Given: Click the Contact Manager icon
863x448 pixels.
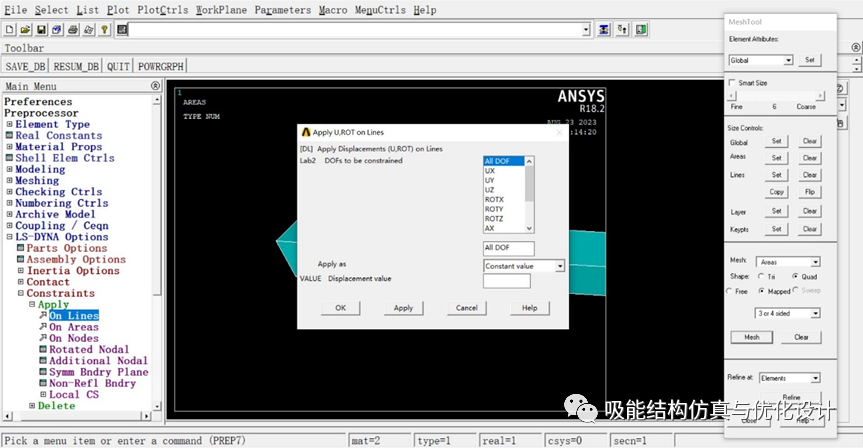Looking at the screenshot, I should 641,30.
